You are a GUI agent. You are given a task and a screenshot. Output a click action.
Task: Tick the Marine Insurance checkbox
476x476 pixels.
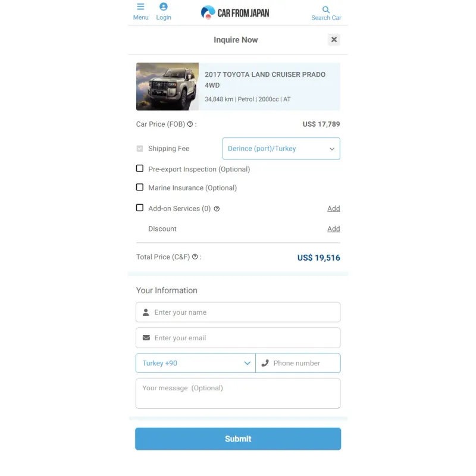click(x=140, y=187)
